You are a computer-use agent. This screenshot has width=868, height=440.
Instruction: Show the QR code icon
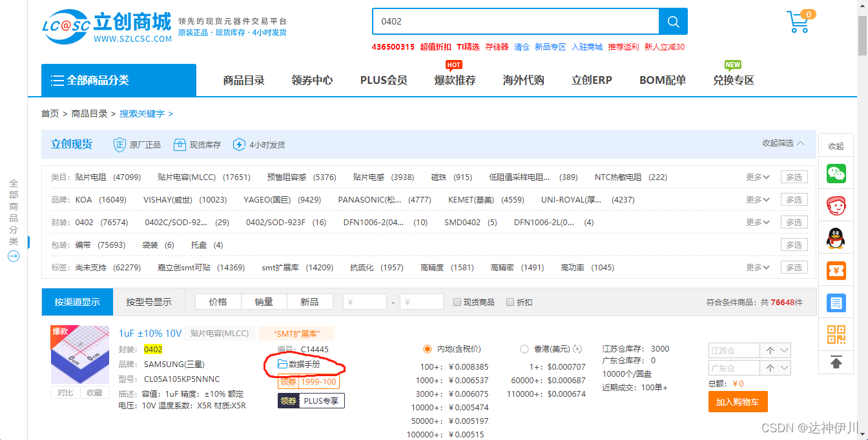tap(836, 334)
